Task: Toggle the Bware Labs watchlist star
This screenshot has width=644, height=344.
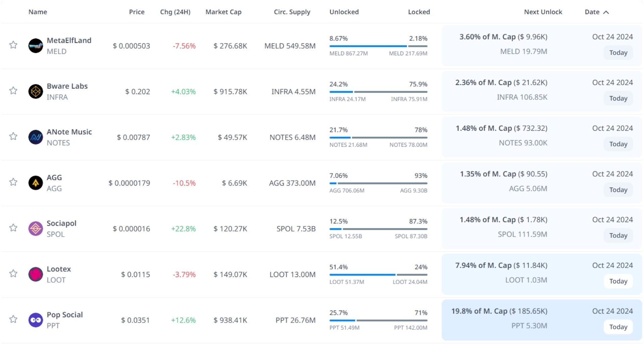Action: (13, 90)
